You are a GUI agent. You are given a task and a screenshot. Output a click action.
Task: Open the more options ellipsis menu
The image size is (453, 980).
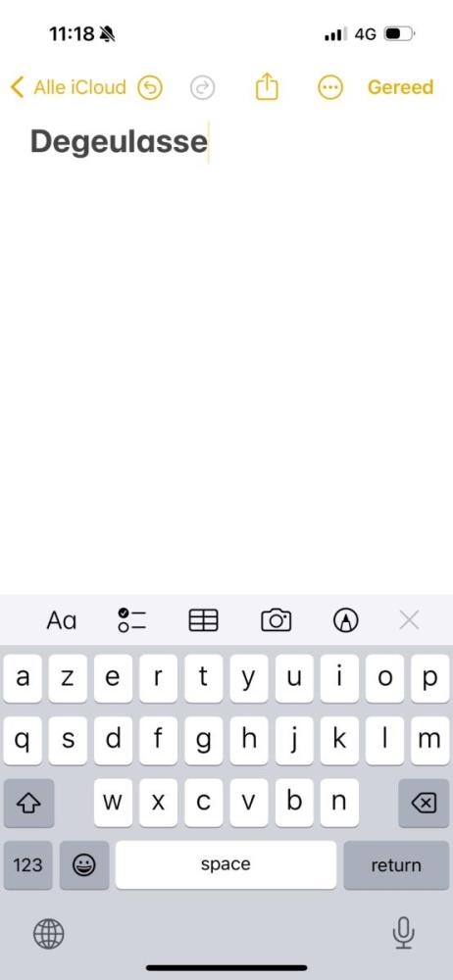pos(330,87)
